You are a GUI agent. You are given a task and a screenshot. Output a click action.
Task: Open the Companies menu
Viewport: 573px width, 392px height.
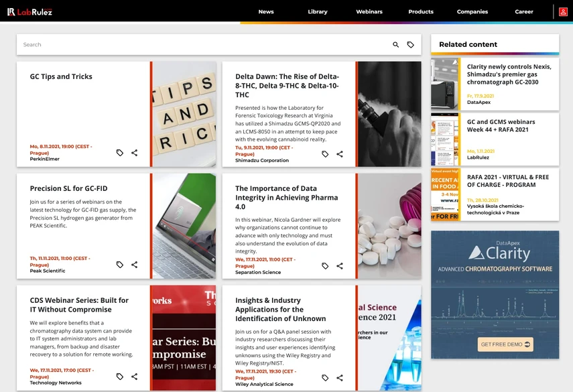click(x=472, y=11)
